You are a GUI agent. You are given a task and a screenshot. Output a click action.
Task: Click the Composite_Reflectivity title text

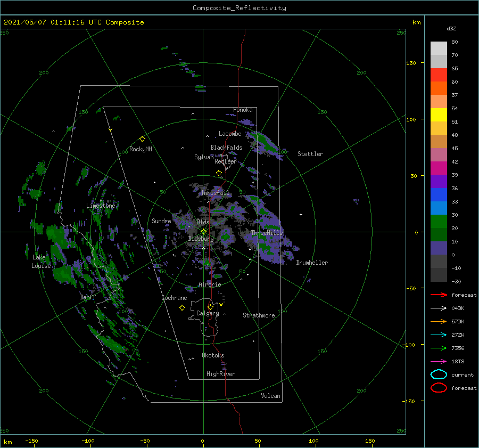[240, 8]
